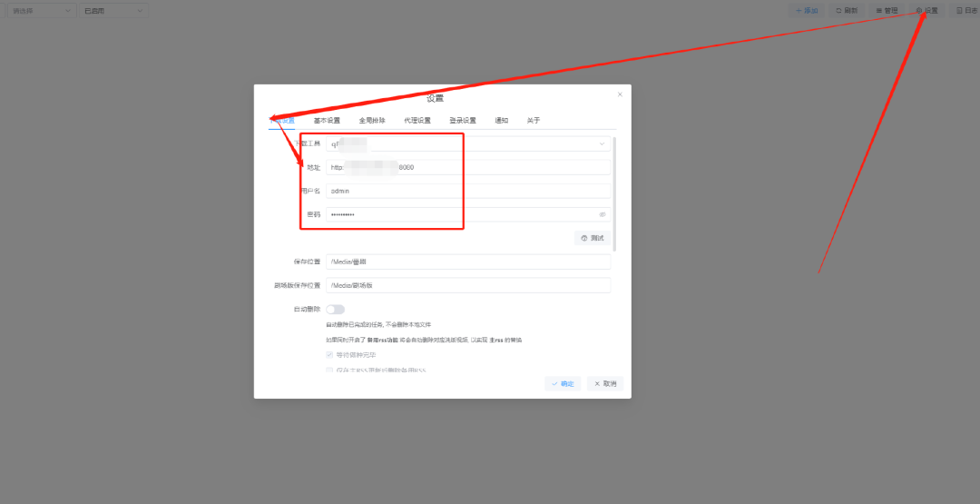Open 日志 in the top toolbar
This screenshot has height=504, width=980.
tap(966, 11)
